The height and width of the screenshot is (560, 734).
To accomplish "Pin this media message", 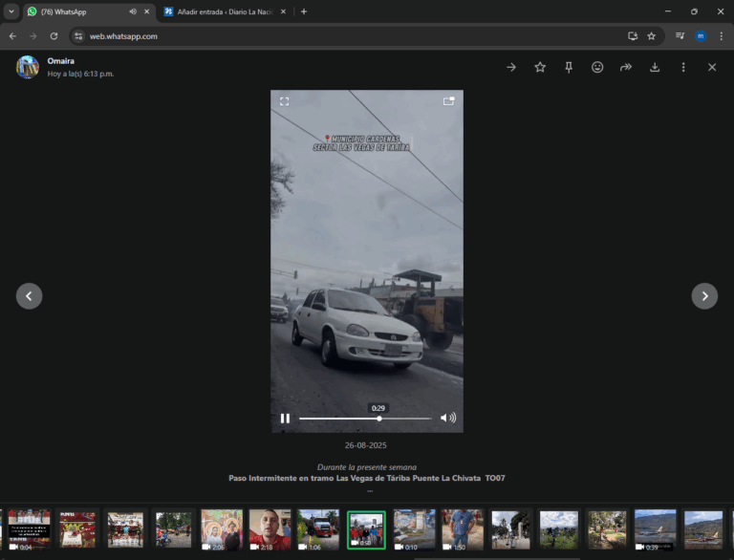I will pyautogui.click(x=569, y=67).
